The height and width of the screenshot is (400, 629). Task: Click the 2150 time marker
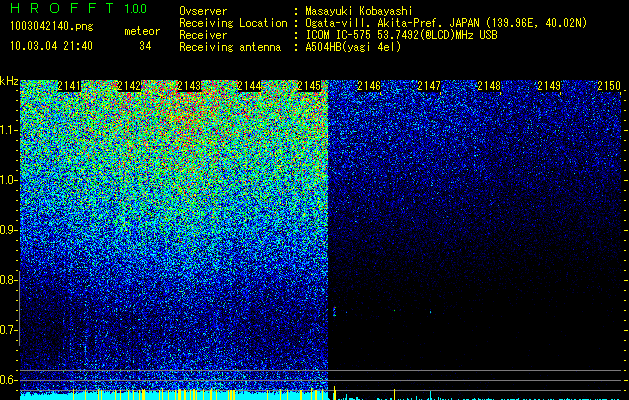[609, 86]
